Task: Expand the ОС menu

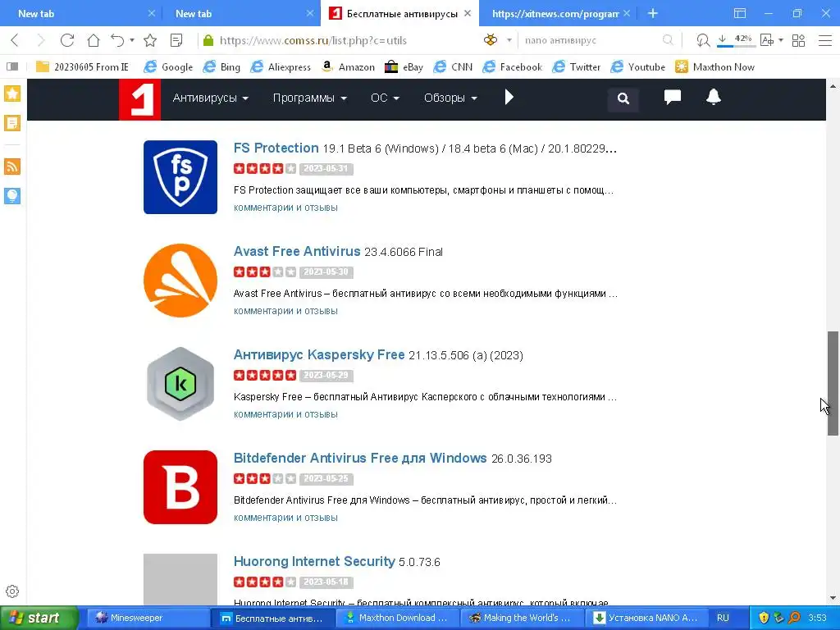Action: point(385,98)
